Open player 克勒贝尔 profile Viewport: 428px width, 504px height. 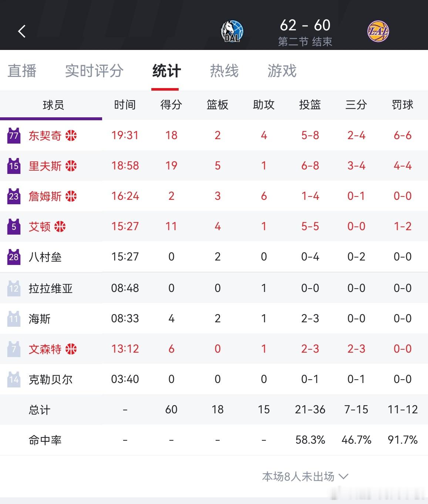coord(51,379)
